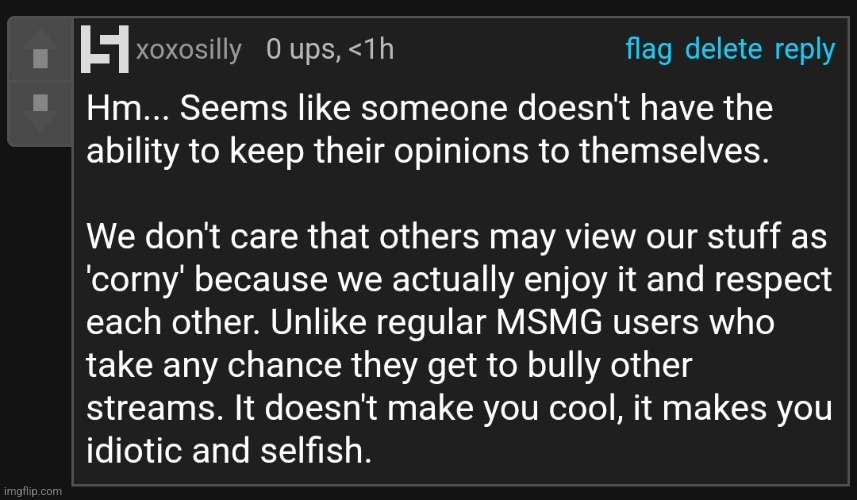Open the xoxosilly username profile link
The height and width of the screenshot is (500, 857).
[189, 50]
